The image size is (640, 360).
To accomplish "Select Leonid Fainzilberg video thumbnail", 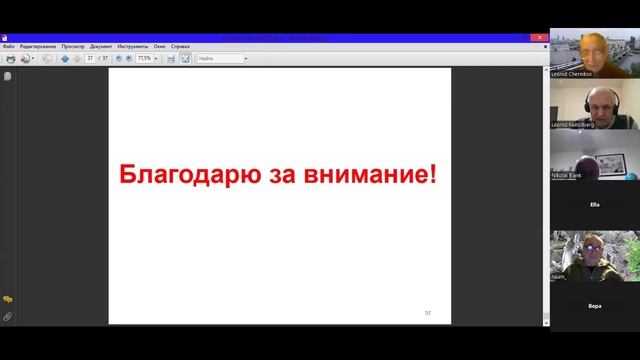I will pyautogui.click(x=595, y=104).
